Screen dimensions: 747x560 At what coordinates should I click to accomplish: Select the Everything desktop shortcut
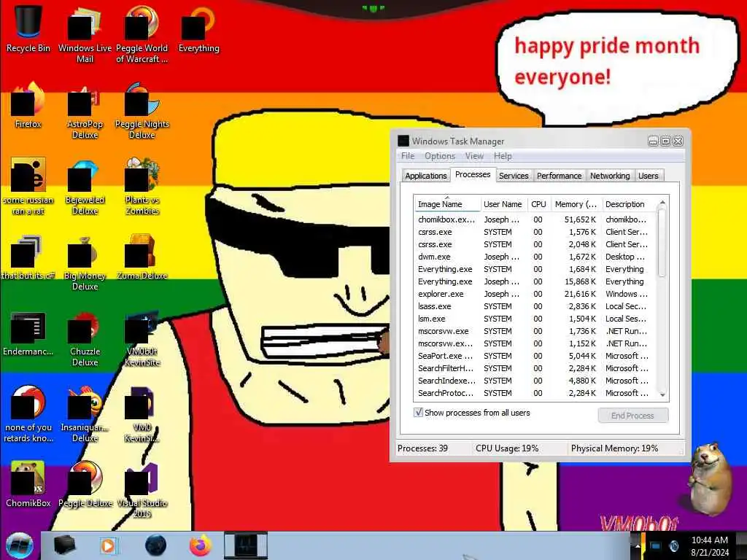pyautogui.click(x=198, y=28)
